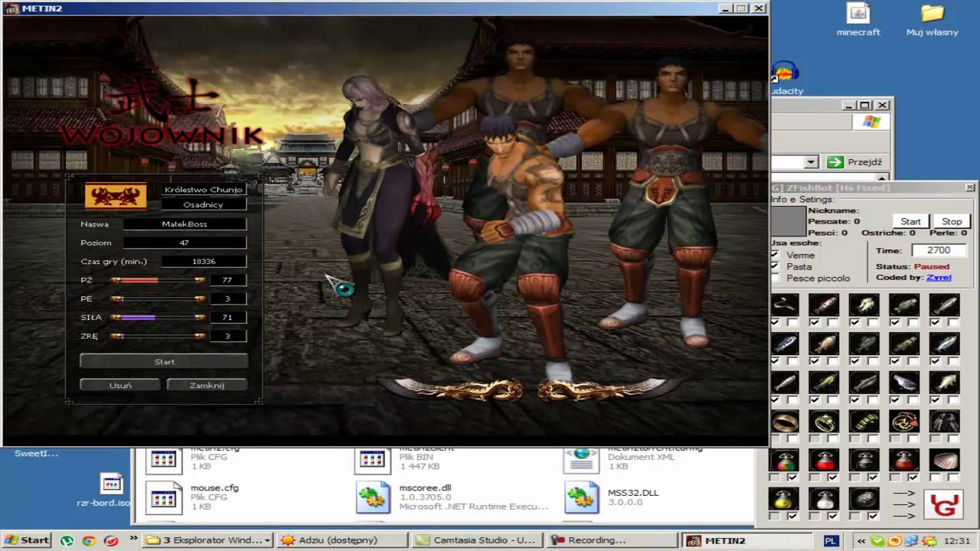
Task: Tick the empty box under the worm icon
Action: click(x=792, y=322)
